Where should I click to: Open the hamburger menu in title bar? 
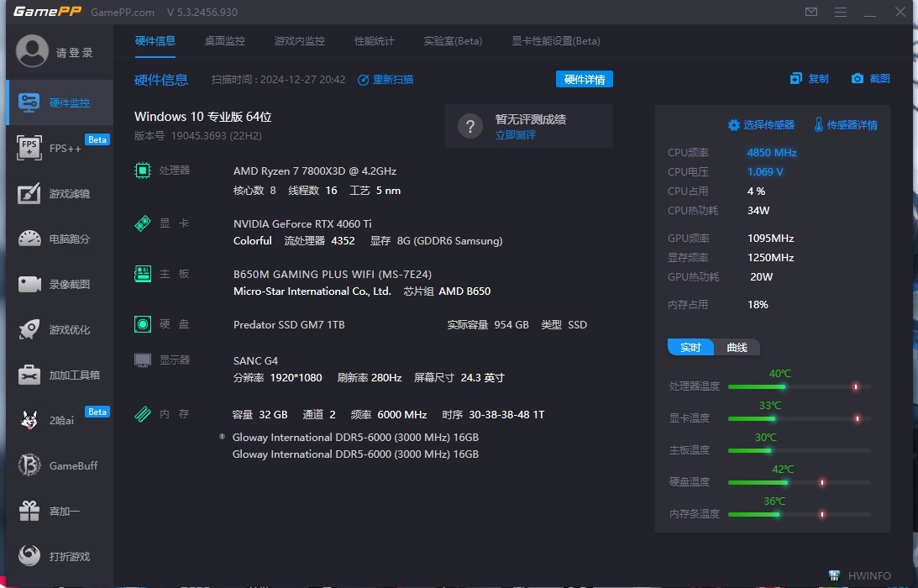[x=841, y=12]
